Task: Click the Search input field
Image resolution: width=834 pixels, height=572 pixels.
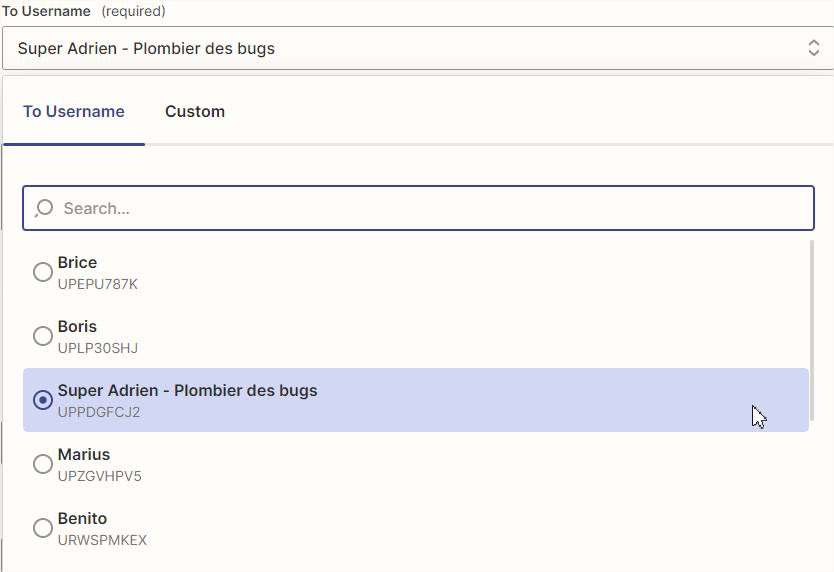Action: (x=430, y=209)
